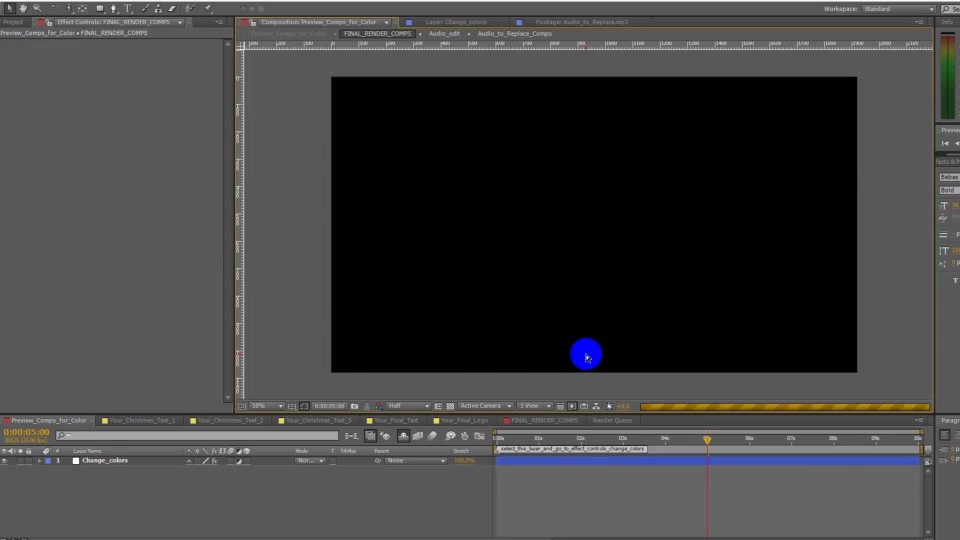The width and height of the screenshot is (960, 540).
Task: Open Composition viewer name dropdown
Action: [386, 22]
